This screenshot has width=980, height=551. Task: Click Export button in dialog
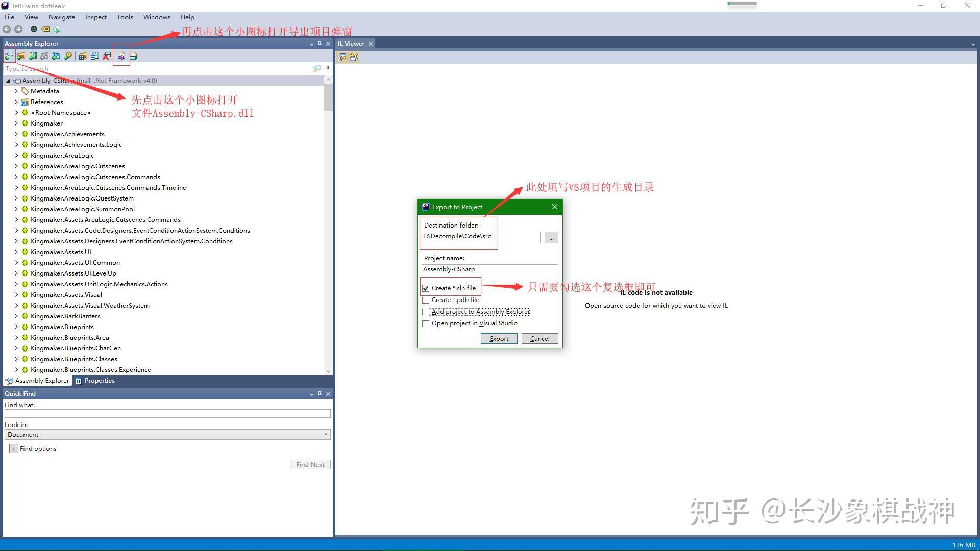(x=499, y=339)
